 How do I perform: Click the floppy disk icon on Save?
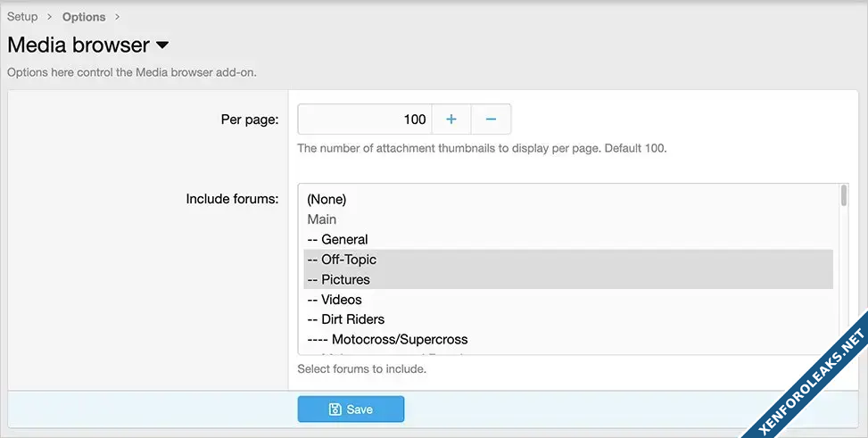pyautogui.click(x=335, y=409)
